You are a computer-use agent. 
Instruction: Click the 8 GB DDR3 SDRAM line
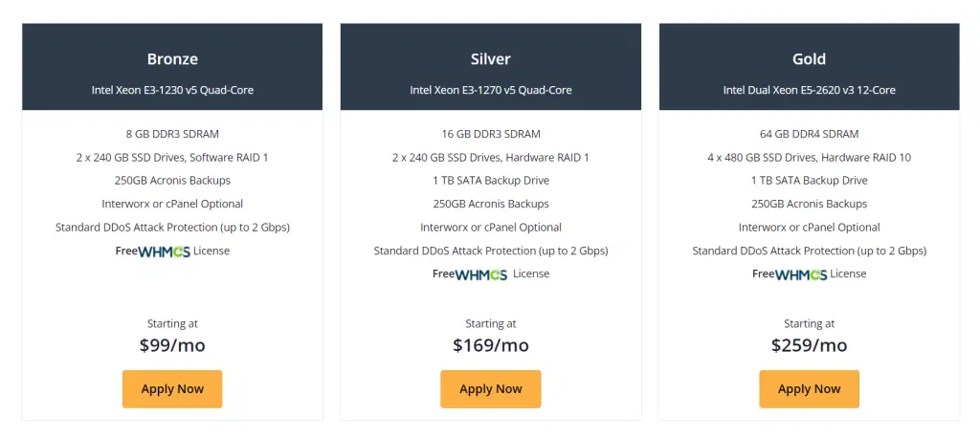172,134
